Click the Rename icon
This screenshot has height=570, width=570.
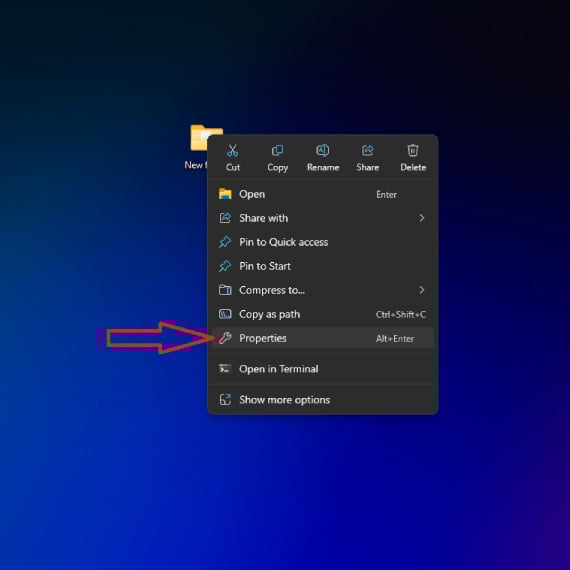[x=322, y=150]
